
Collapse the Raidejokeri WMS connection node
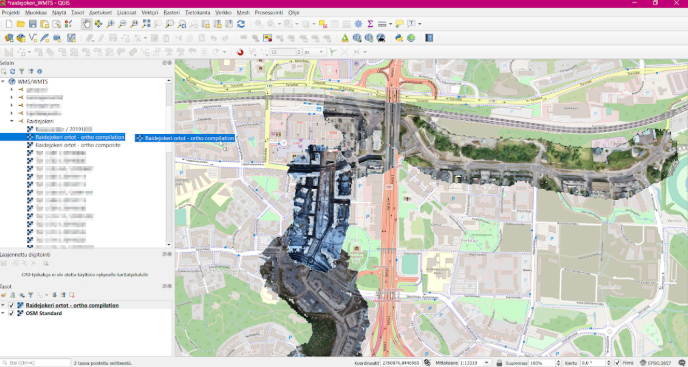click(x=12, y=121)
